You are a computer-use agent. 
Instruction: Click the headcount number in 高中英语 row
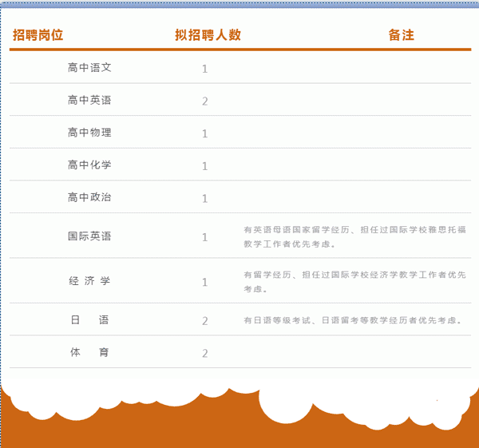tap(205, 101)
